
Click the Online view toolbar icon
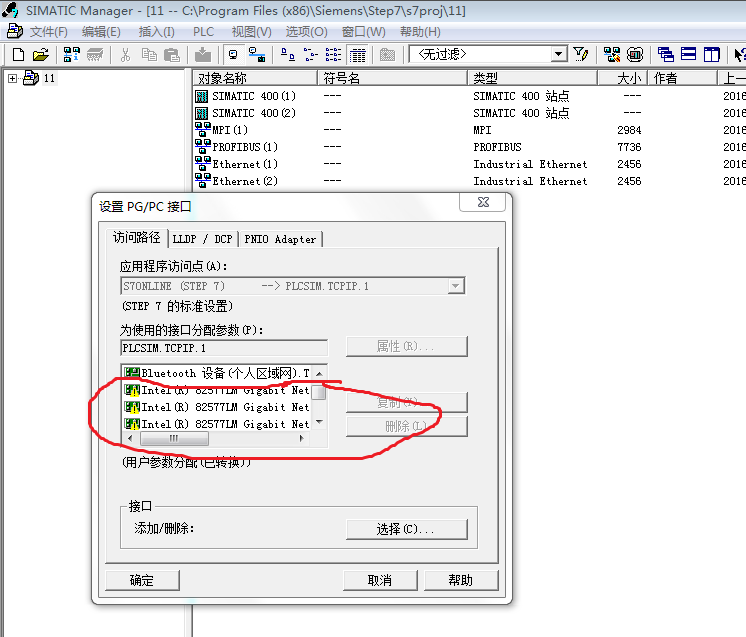(x=257, y=55)
